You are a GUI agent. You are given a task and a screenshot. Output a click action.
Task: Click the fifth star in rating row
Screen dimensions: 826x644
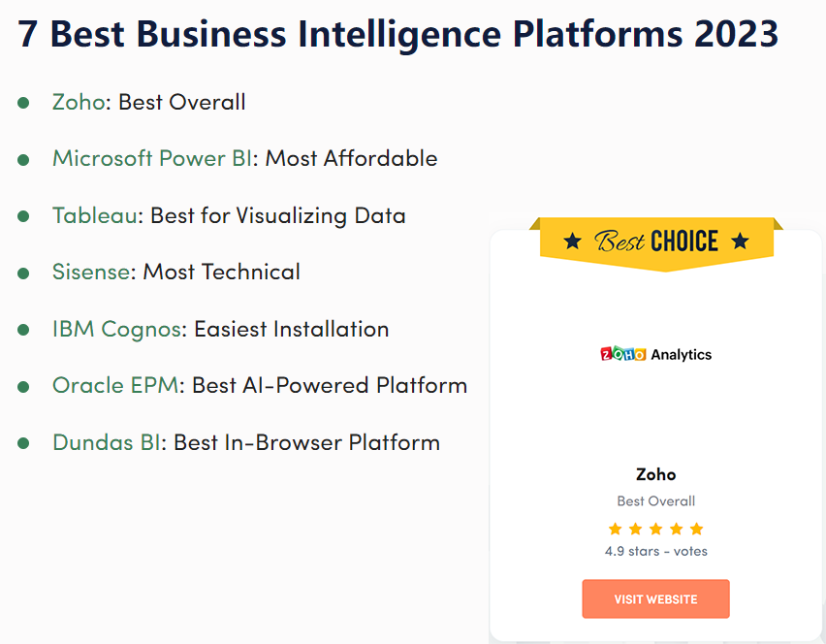[x=697, y=528]
